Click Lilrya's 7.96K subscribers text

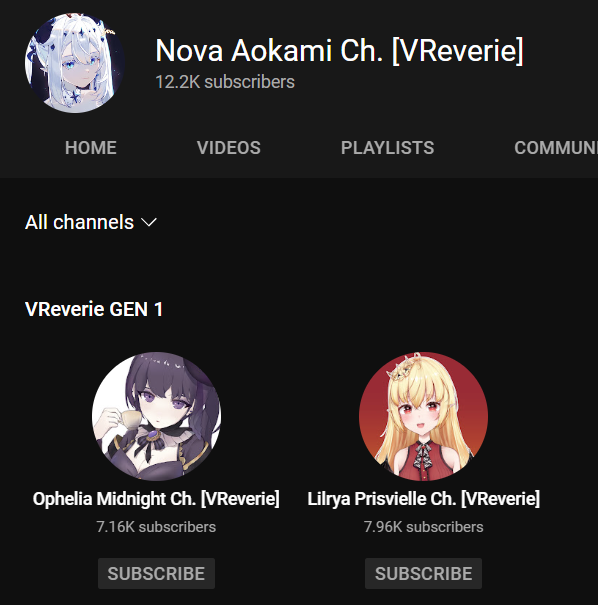[423, 527]
